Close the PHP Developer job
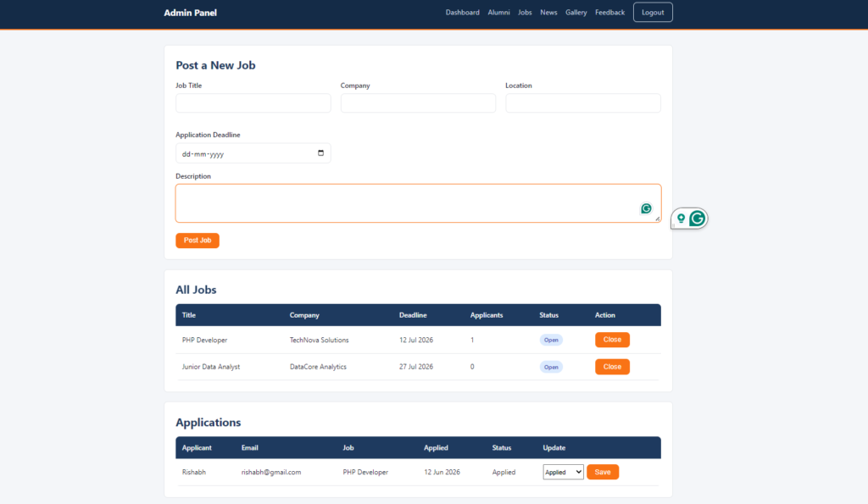The height and width of the screenshot is (504, 868). pyautogui.click(x=612, y=340)
